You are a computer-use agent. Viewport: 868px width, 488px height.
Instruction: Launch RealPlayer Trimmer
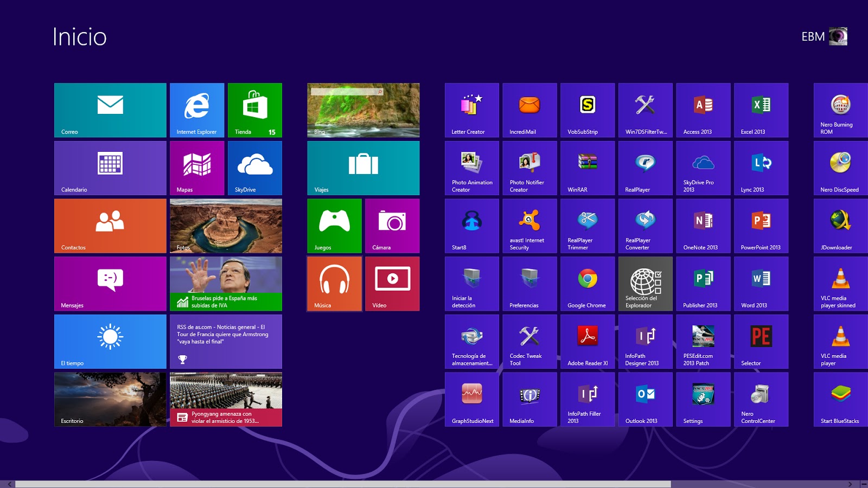(588, 226)
